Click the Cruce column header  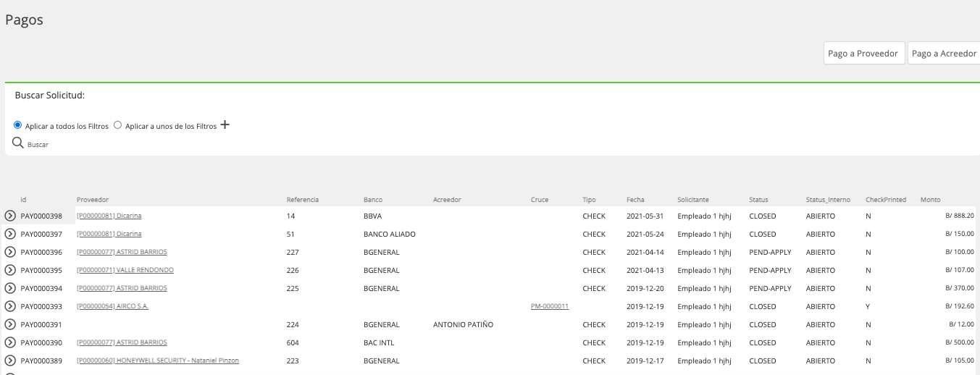[x=540, y=200]
